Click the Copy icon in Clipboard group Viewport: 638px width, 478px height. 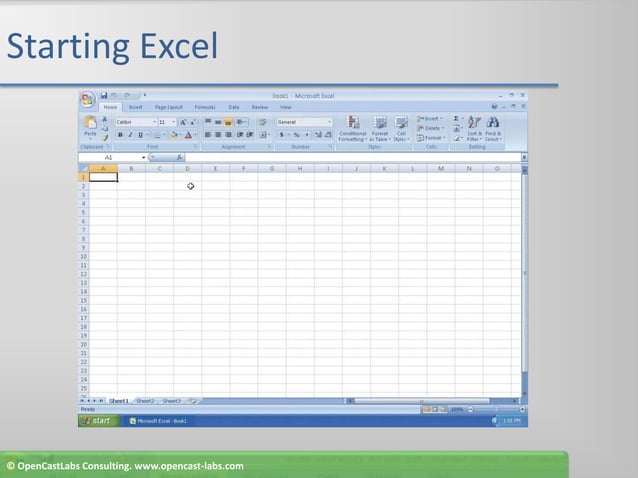[105, 128]
